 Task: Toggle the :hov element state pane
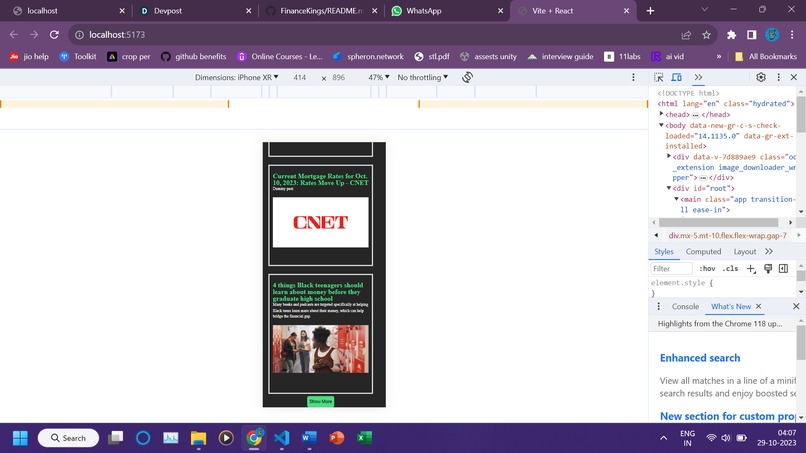click(x=707, y=268)
